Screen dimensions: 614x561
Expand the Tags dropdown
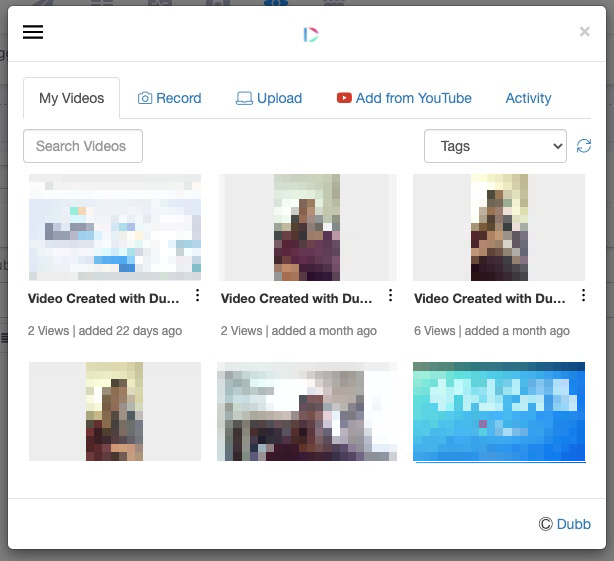point(495,146)
